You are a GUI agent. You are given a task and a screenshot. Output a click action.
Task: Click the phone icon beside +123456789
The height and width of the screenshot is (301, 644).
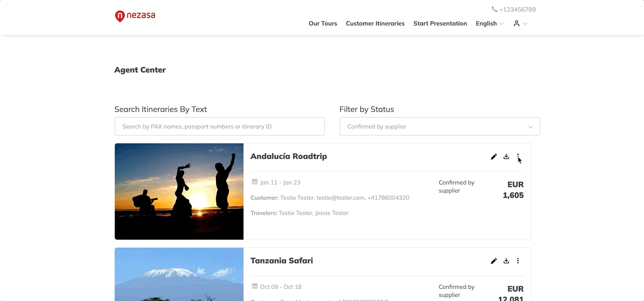point(494,9)
